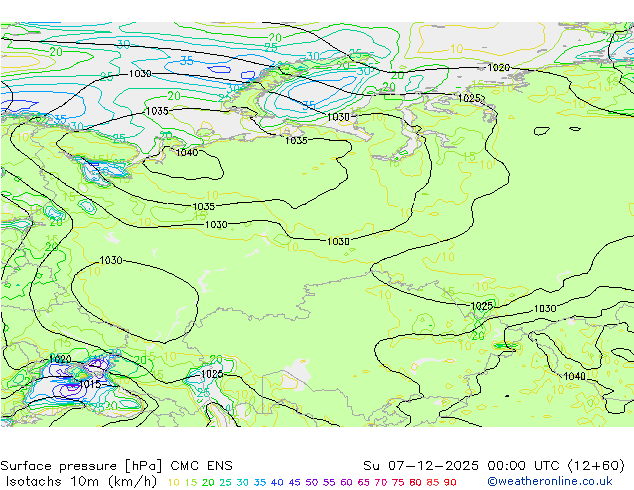Click the "(12+60)" forecast hour text
This screenshot has width=634, height=490.
pos(596,466)
